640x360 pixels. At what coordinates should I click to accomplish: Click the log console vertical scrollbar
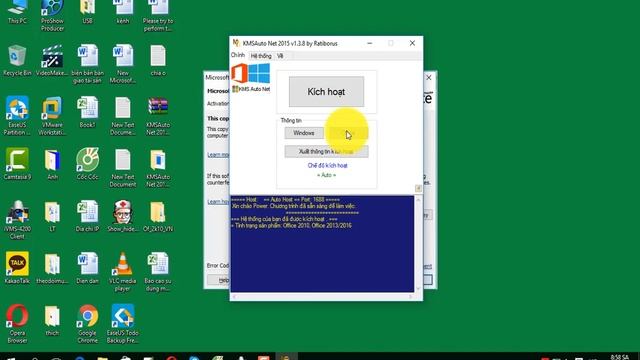click(x=418, y=244)
